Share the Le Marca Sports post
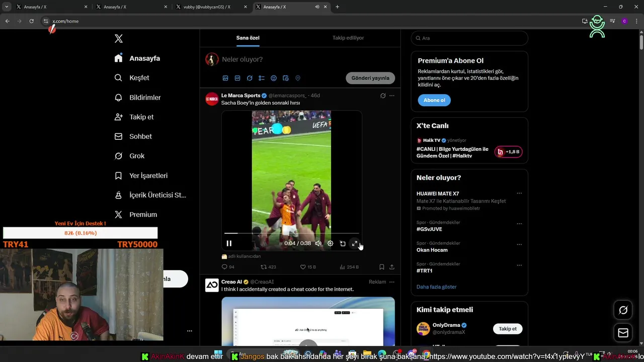This screenshot has height=362, width=644. tap(392, 267)
